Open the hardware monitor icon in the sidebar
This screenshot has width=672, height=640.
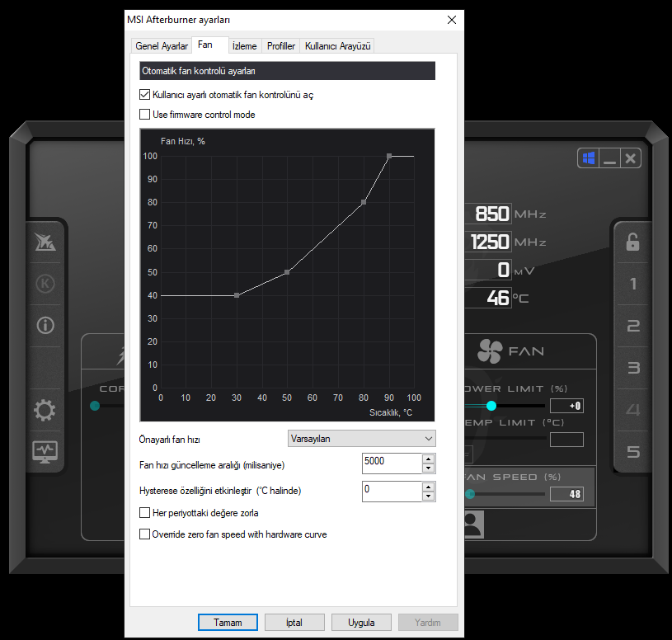pos(45,452)
